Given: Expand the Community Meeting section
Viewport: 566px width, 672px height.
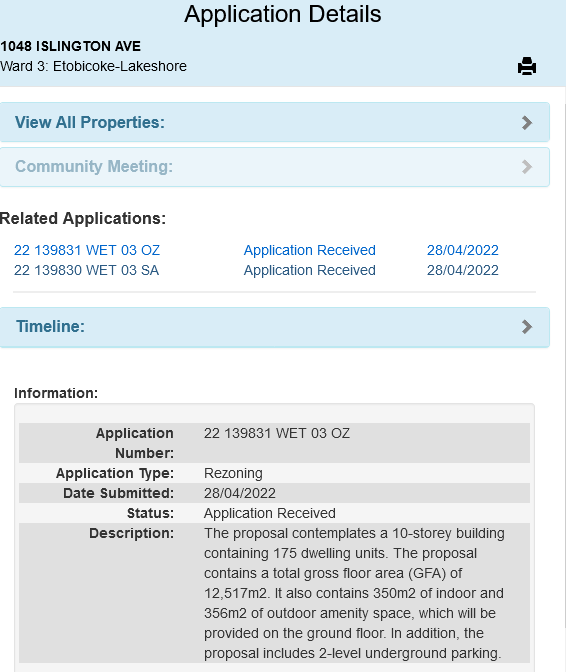Looking at the screenshot, I should [275, 167].
